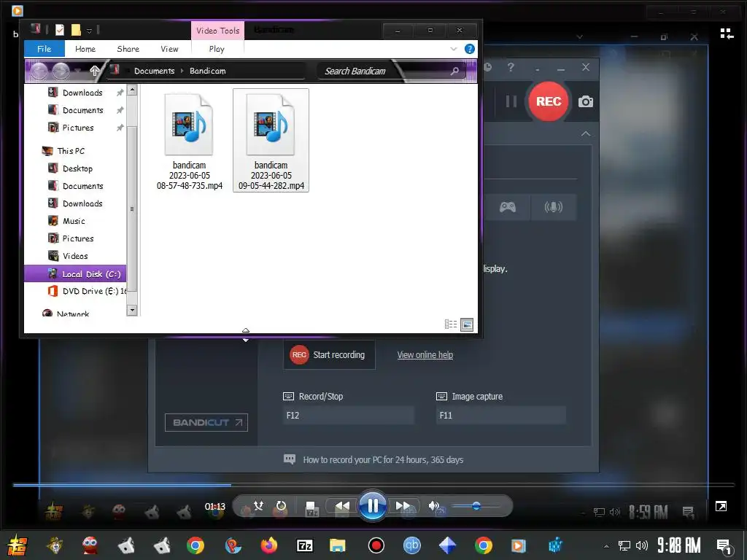Click Documents in the address bar
The height and width of the screenshot is (560, 747).
click(155, 71)
